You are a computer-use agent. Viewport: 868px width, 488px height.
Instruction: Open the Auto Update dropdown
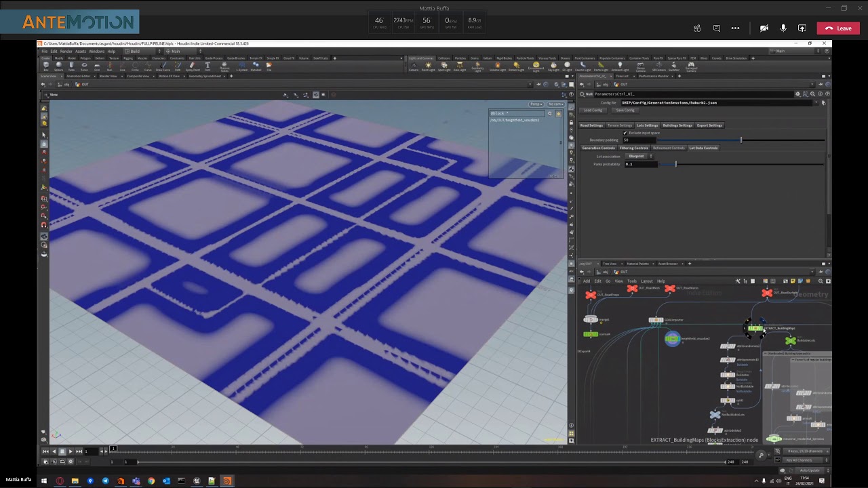[811, 470]
